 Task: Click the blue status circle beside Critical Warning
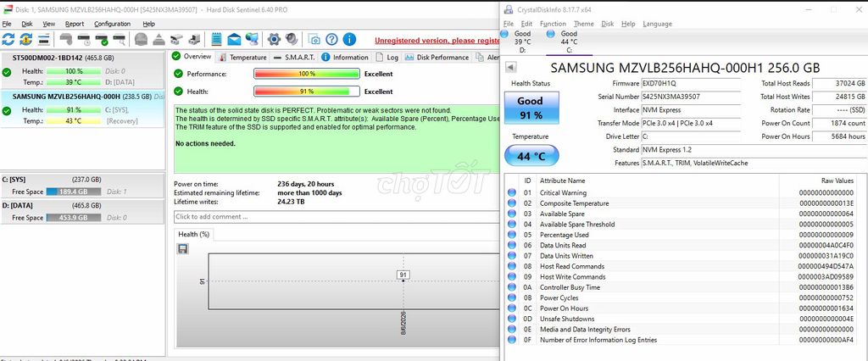pyautogui.click(x=512, y=192)
